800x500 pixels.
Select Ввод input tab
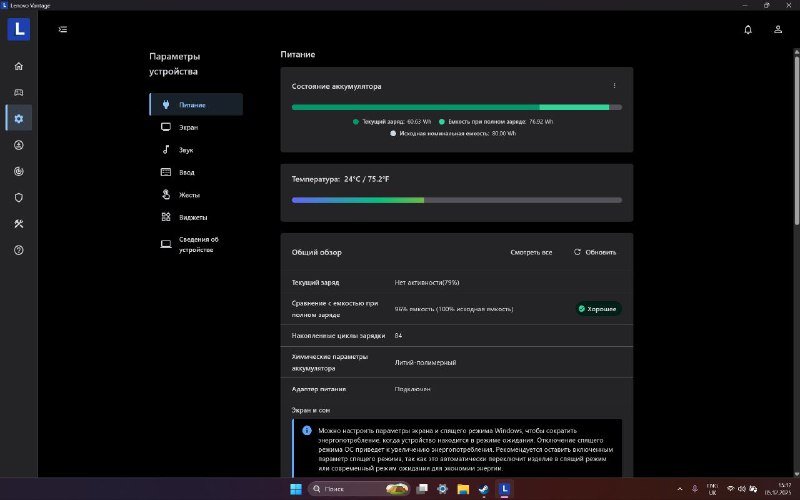click(x=196, y=172)
